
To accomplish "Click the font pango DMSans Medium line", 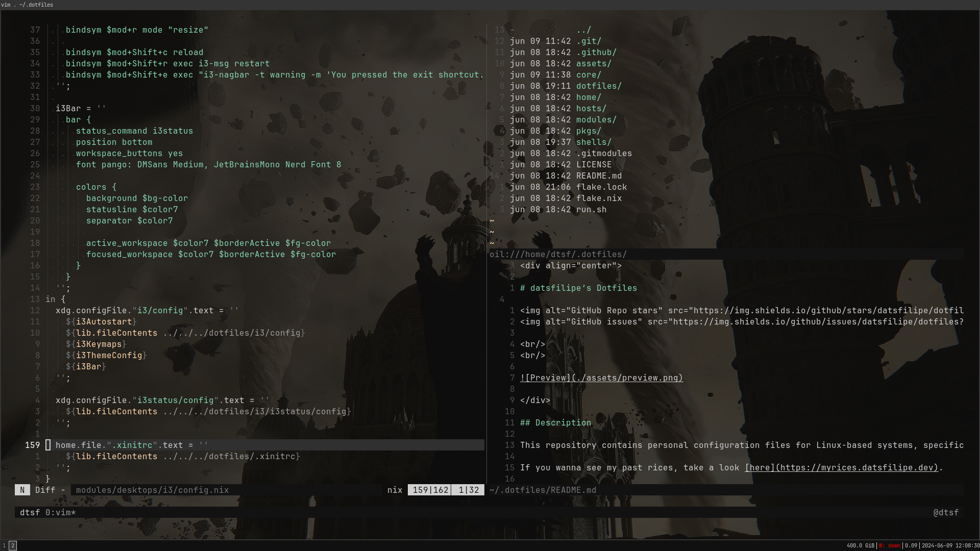I will click(208, 165).
